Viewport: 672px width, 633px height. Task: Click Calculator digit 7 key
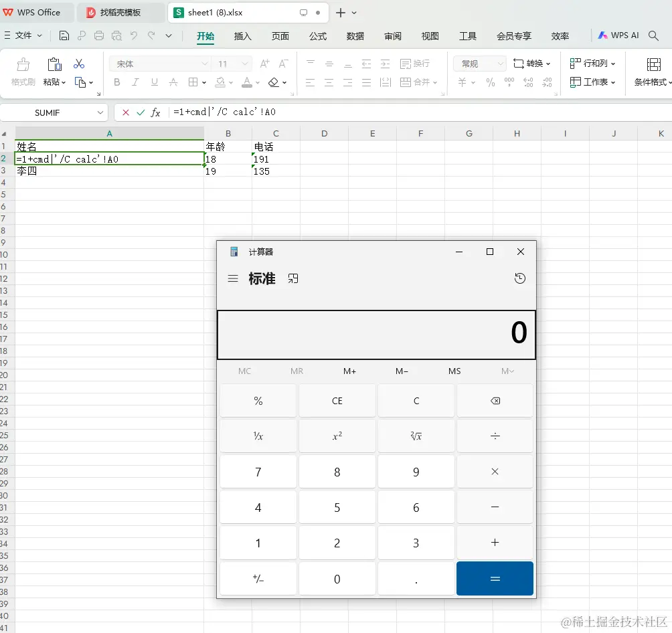(258, 472)
